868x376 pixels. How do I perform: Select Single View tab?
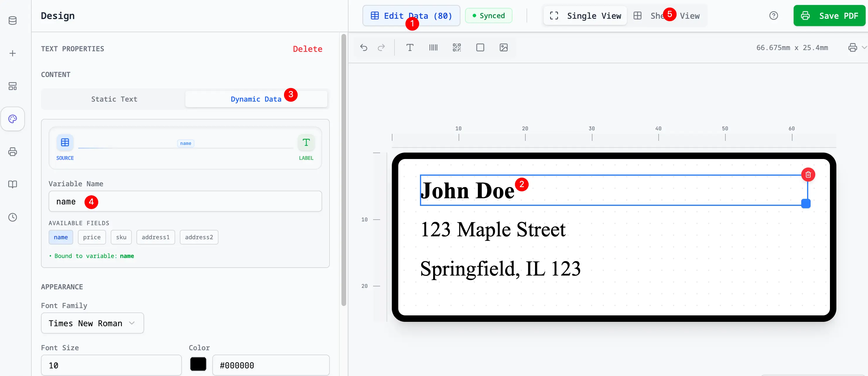(x=585, y=16)
